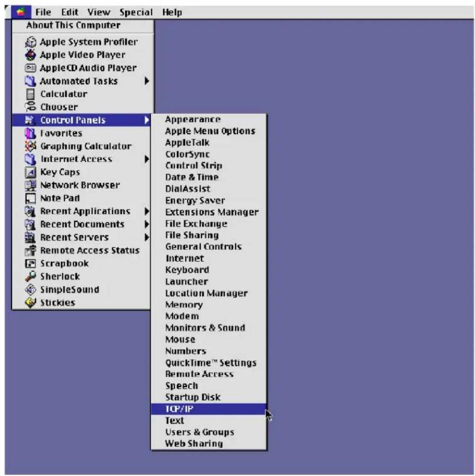Click the Recent Applications icon
This screenshot has width=475, height=476.
click(30, 211)
